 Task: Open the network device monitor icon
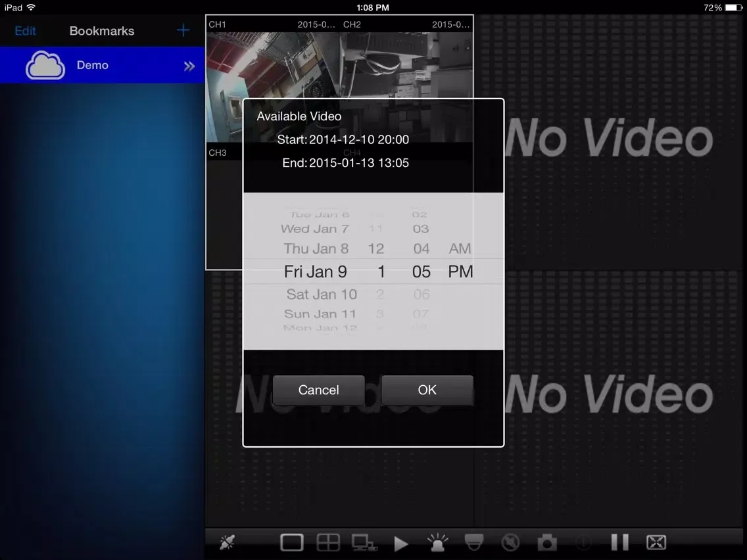[x=364, y=542]
